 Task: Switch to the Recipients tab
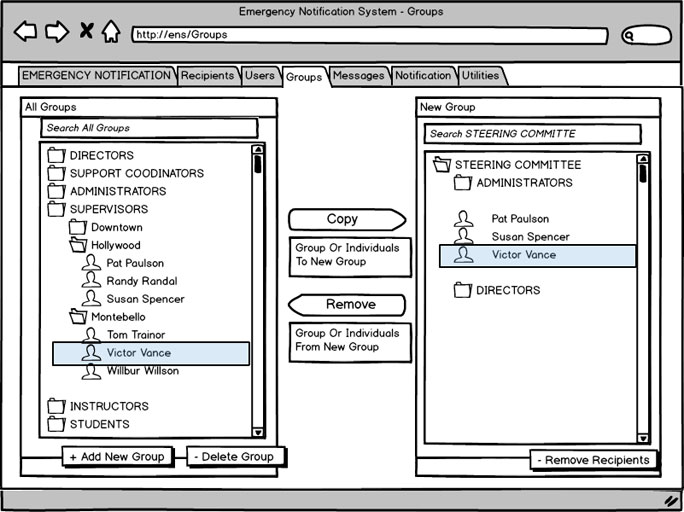tap(208, 76)
